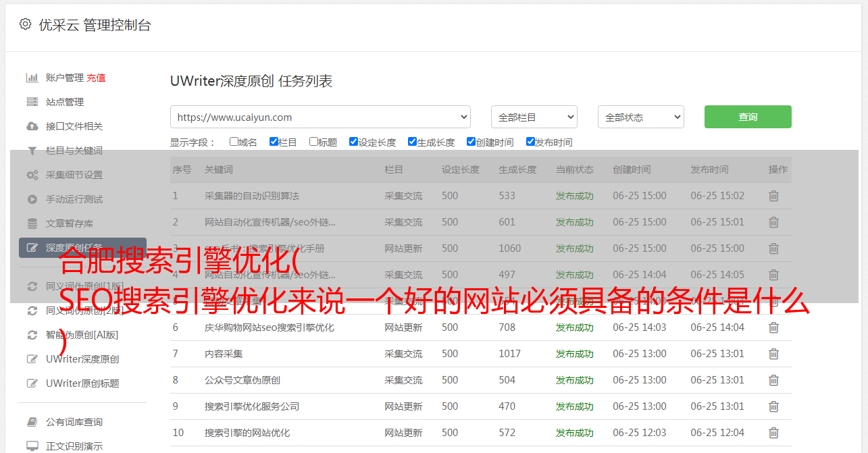Click the bar chart icon for 账户管理
This screenshot has width=868, height=453.
pos(32,78)
